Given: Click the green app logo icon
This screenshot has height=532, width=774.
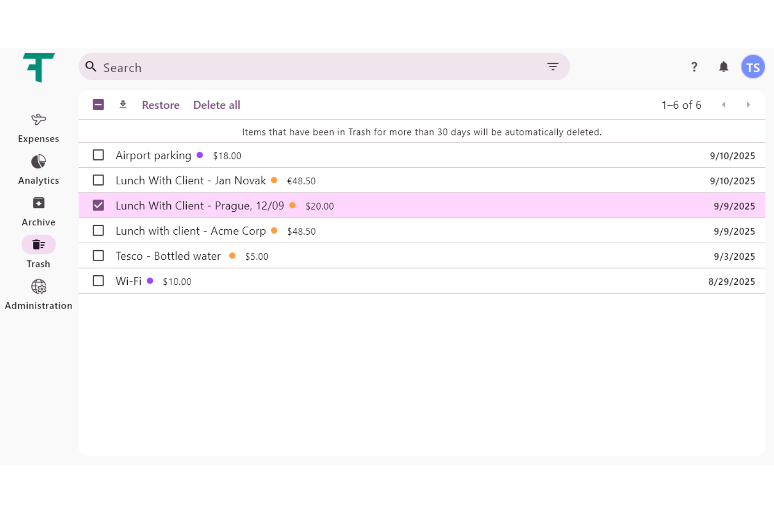Looking at the screenshot, I should pyautogui.click(x=38, y=68).
